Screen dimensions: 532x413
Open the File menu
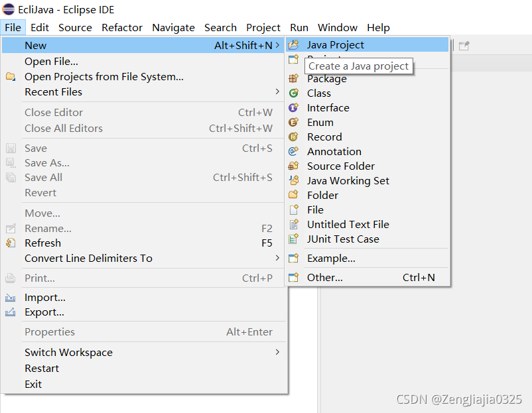coord(13,27)
